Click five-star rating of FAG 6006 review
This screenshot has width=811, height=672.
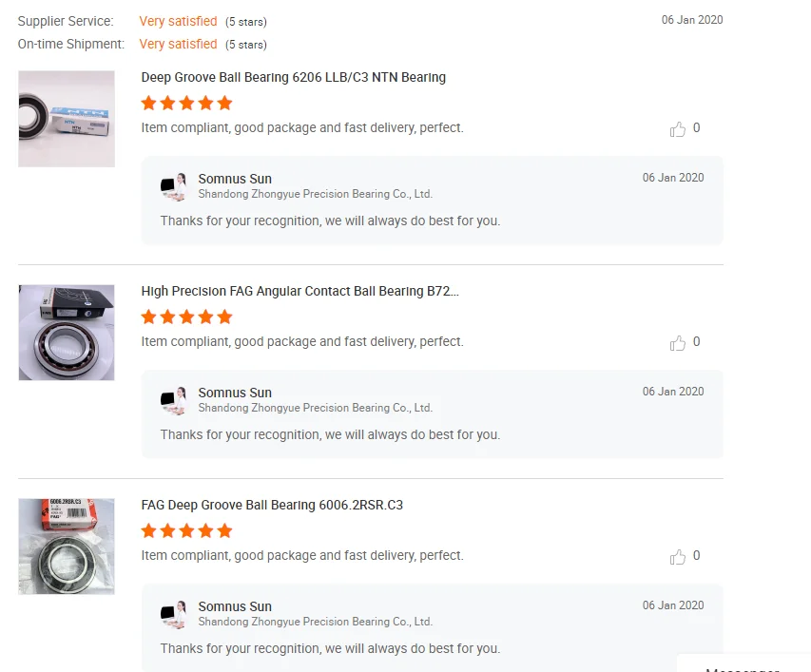(x=186, y=530)
